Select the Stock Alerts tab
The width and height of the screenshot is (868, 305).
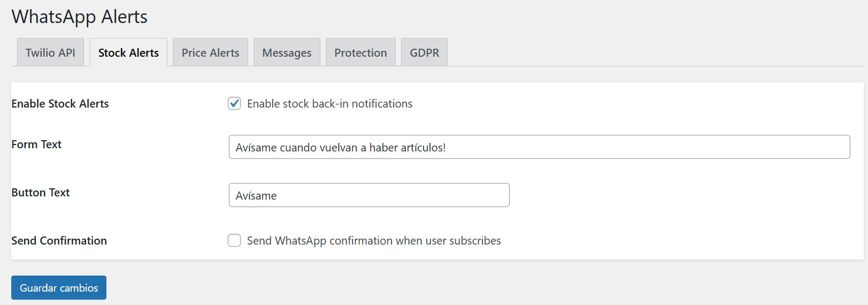tap(128, 52)
